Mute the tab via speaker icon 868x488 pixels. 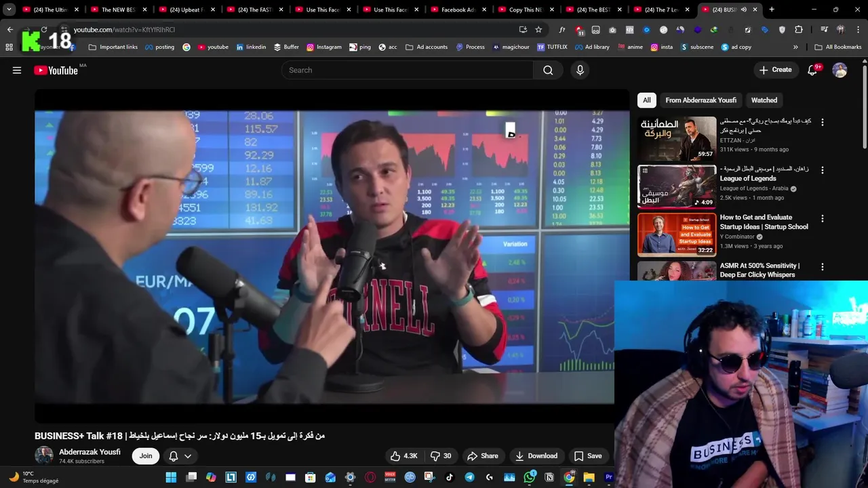pos(743,9)
